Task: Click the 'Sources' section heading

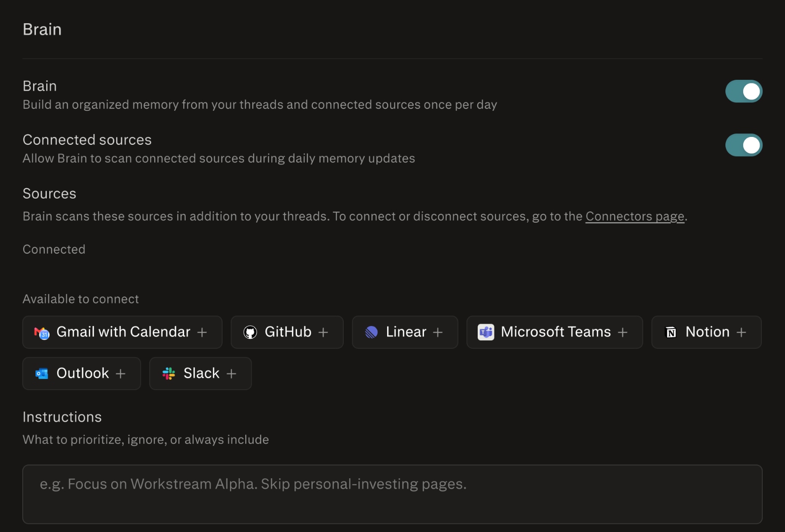Action: tap(49, 194)
